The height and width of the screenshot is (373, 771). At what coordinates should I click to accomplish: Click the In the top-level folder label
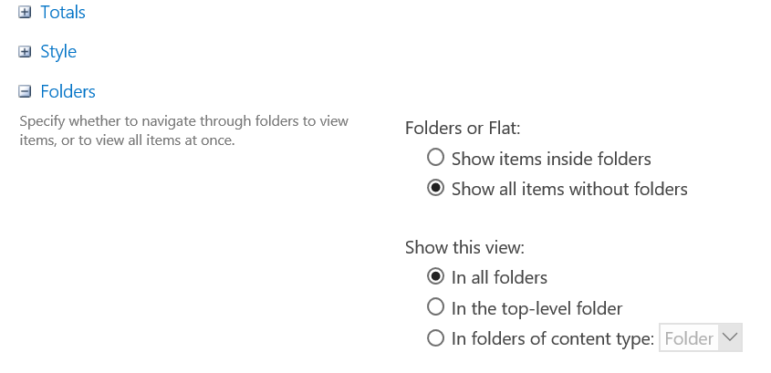click(x=537, y=309)
